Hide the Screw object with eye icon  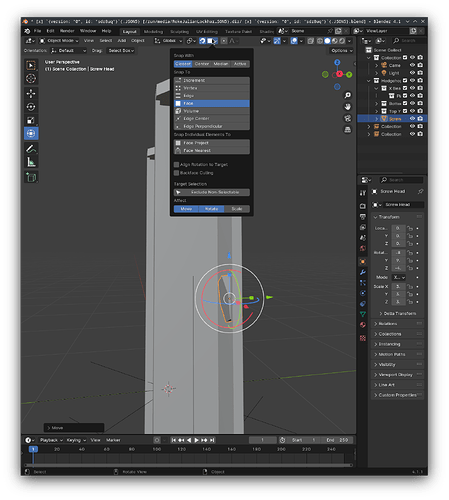point(412,119)
